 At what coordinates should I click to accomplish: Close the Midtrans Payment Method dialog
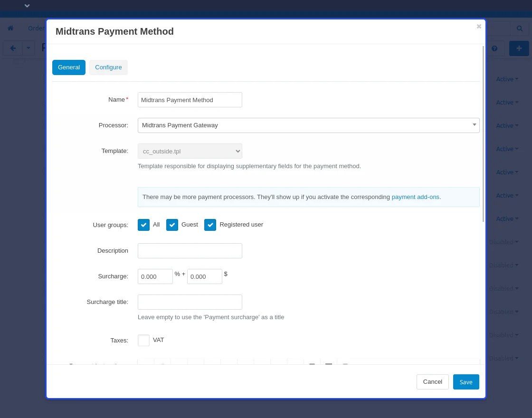[x=479, y=27]
